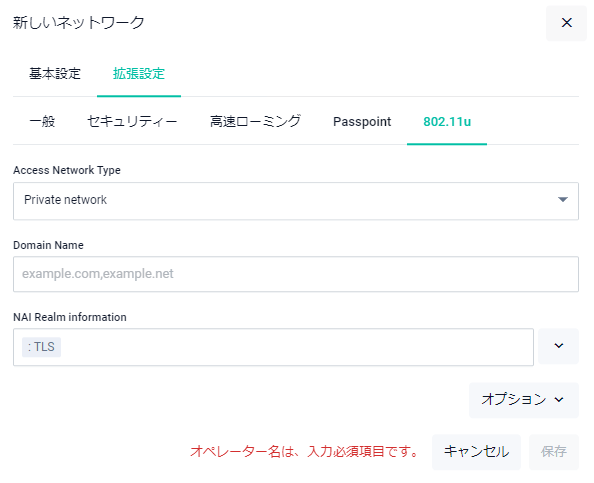Select the 拡張設定 tab
Screen dimensions: 594x483
point(139,73)
